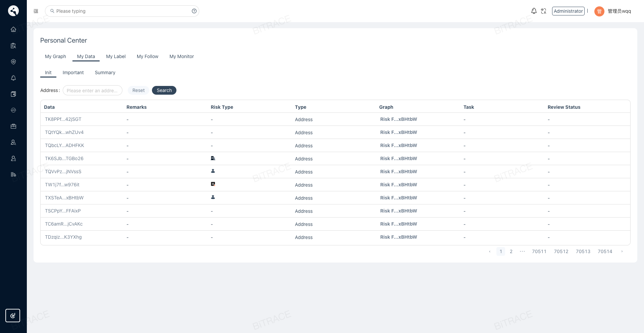
Task: Click the person risk icon for TXSTeA...xBHtbW
Action: [x=213, y=197]
